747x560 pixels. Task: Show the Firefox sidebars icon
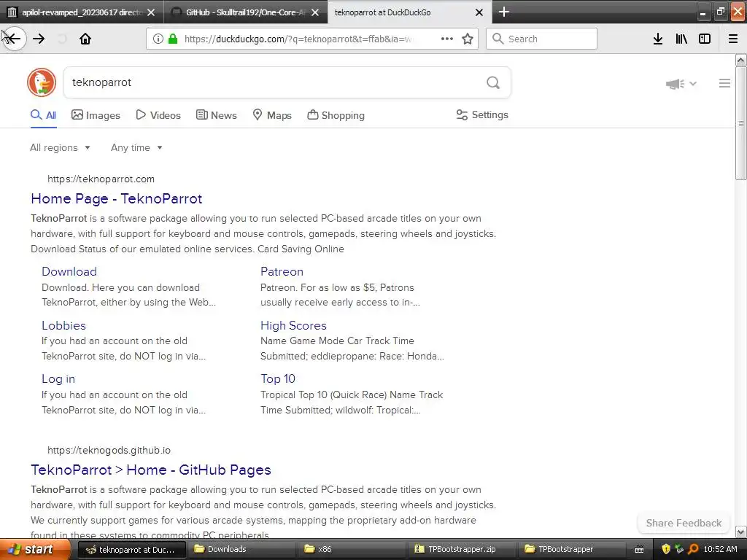click(x=705, y=39)
